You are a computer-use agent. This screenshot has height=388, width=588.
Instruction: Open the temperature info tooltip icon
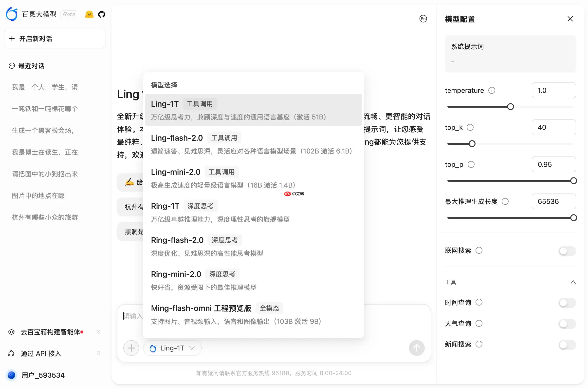coord(492,90)
